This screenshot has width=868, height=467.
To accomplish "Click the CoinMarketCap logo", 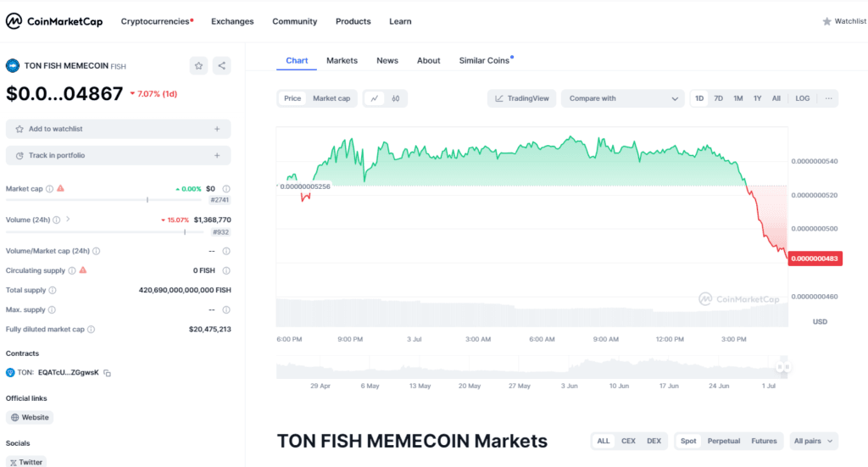I will [x=54, y=21].
